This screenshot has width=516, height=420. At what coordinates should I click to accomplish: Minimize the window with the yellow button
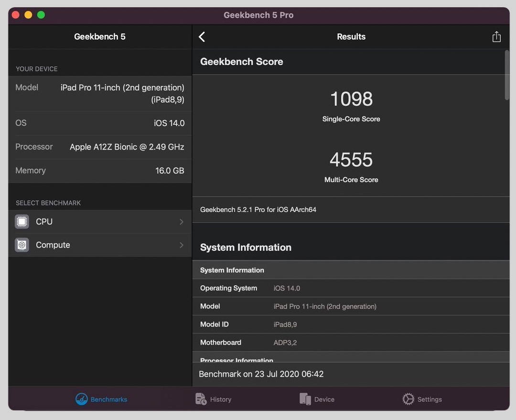pos(28,15)
